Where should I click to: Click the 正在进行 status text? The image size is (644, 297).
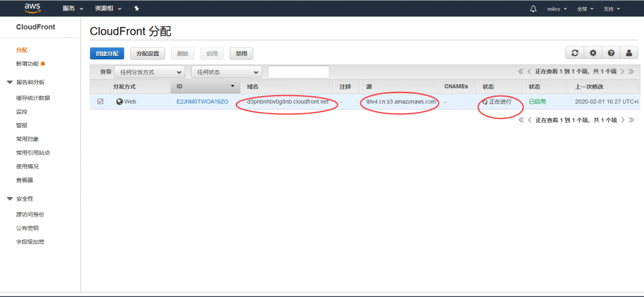click(x=500, y=101)
